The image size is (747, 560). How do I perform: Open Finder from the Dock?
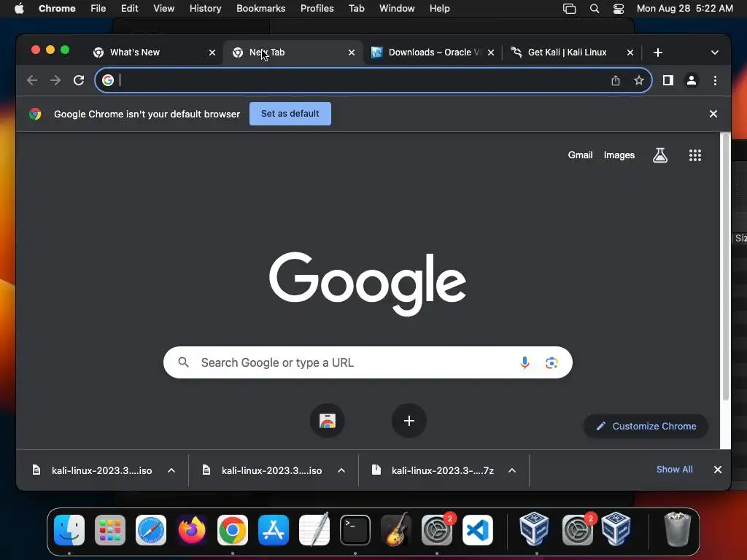click(x=69, y=530)
